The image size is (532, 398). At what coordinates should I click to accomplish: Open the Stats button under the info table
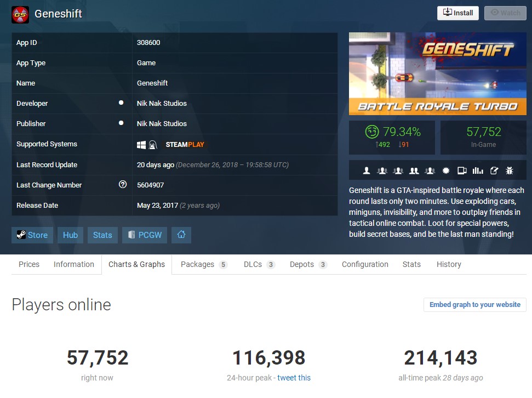[102, 235]
